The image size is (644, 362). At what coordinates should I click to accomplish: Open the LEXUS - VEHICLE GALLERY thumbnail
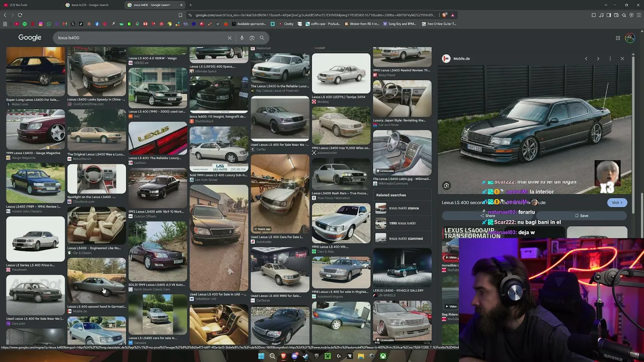pos(402,268)
